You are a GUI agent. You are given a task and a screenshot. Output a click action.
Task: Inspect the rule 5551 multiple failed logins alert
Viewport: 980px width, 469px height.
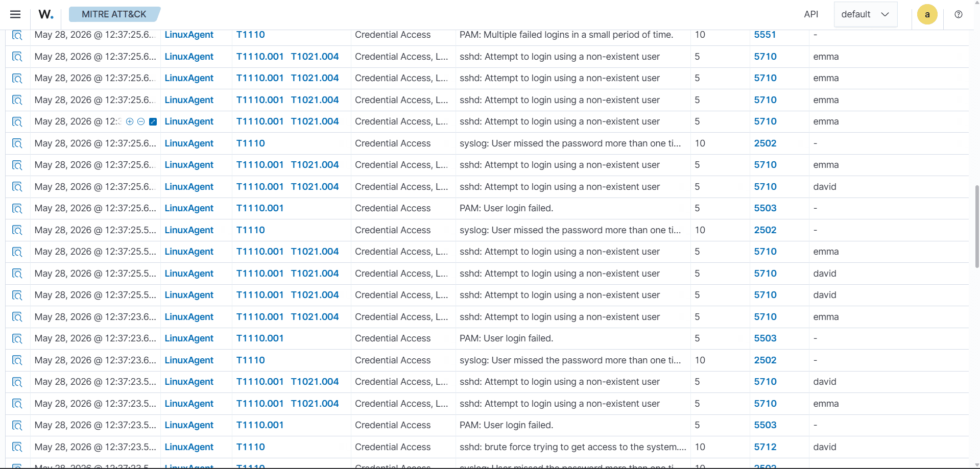[x=17, y=35]
